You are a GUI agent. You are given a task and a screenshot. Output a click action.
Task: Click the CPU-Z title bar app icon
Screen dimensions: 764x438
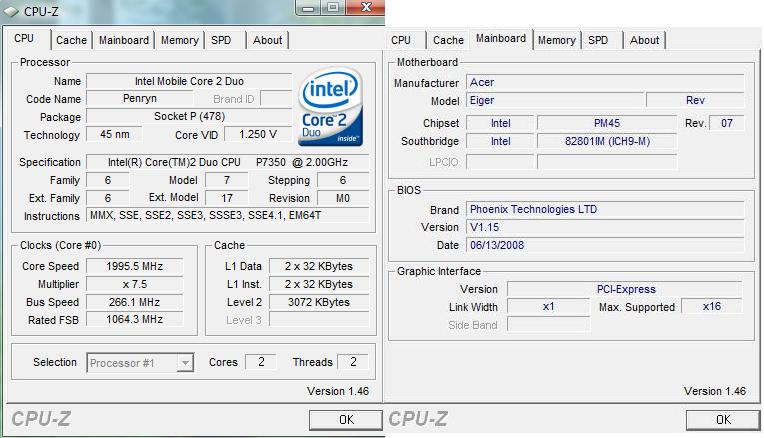(x=11, y=11)
